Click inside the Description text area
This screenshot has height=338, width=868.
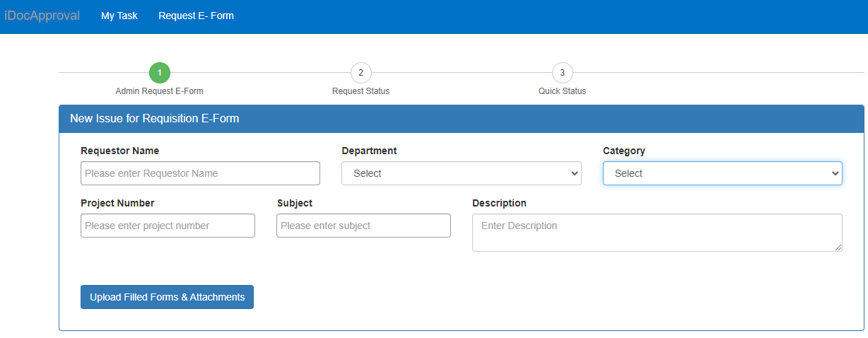click(x=656, y=232)
